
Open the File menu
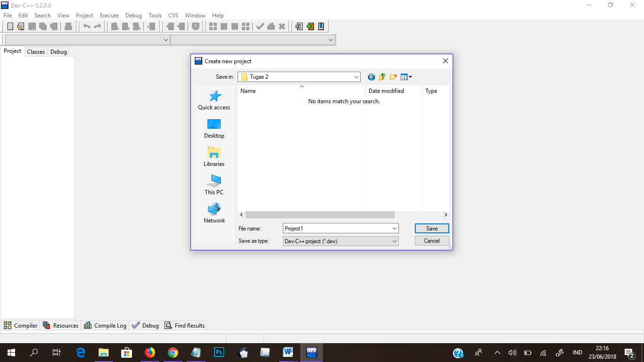coord(8,16)
